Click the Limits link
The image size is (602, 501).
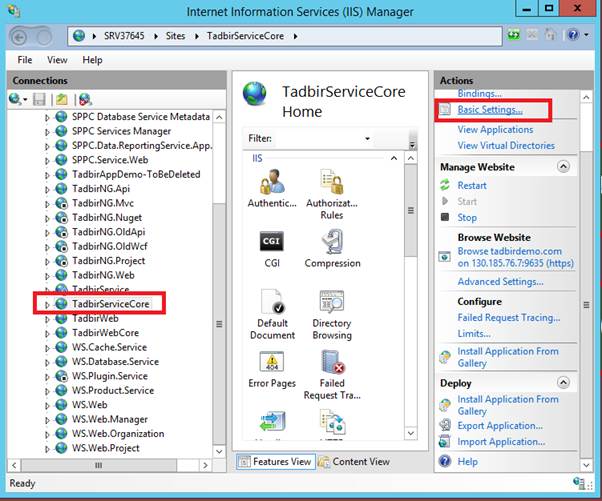coord(474,334)
